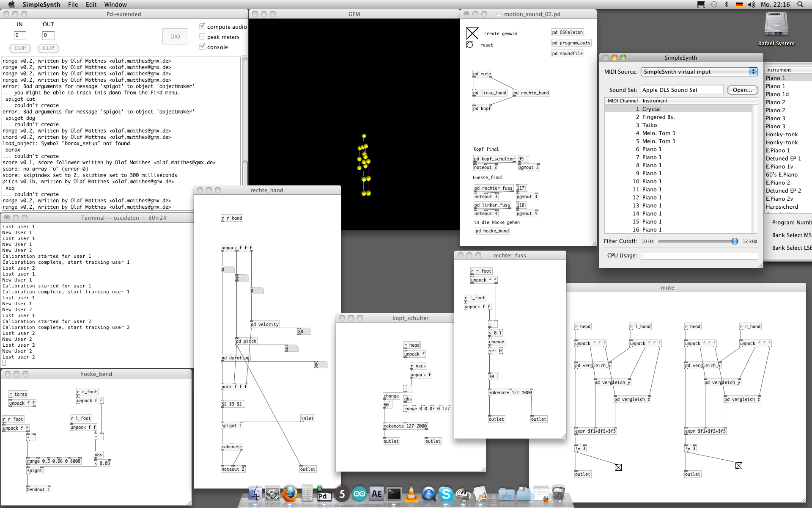Screen dimensions: 812x508
Task: Select channel 1 Crystal row
Action: click(x=678, y=109)
